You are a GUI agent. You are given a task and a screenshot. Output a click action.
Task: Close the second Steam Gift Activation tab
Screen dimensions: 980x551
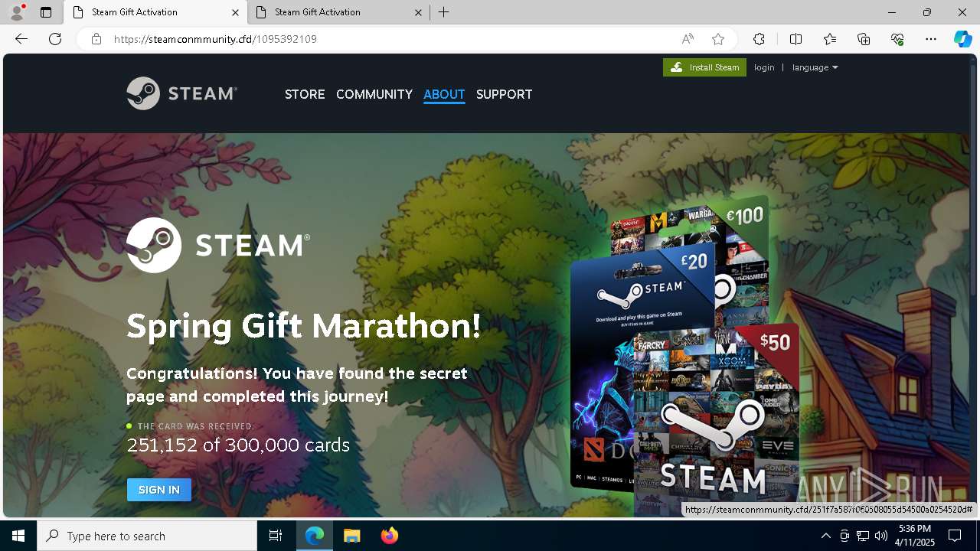418,12
